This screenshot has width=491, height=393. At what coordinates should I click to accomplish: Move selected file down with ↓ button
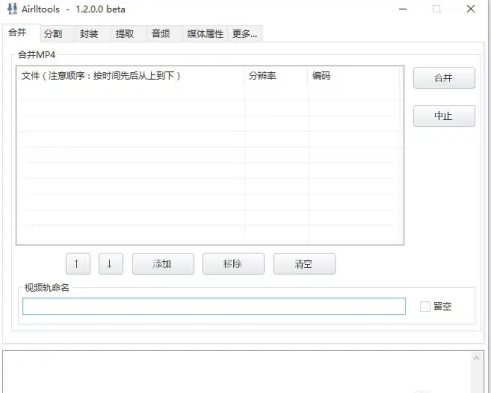[111, 264]
